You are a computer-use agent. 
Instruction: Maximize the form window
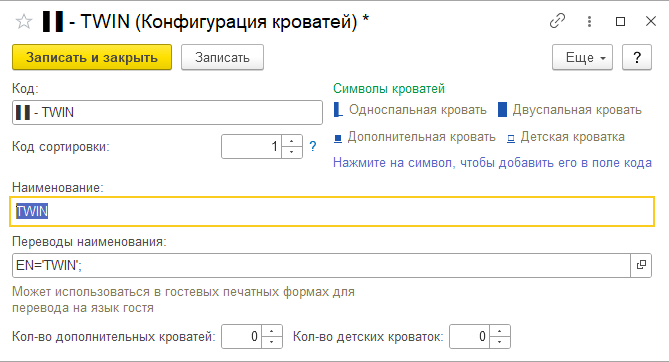click(x=620, y=21)
